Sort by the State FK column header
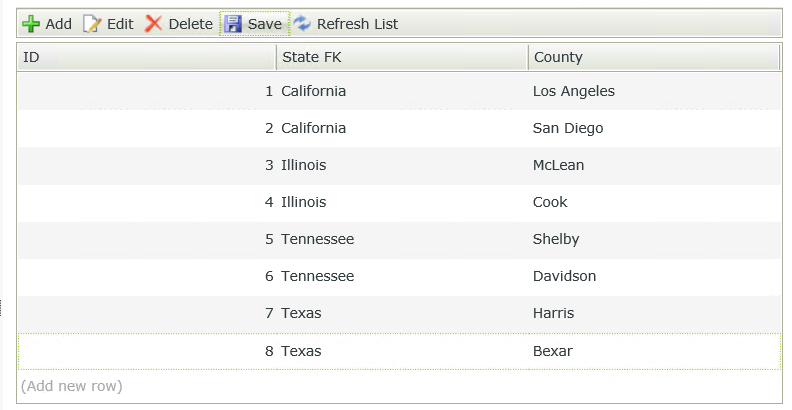792x410 pixels. coord(402,58)
